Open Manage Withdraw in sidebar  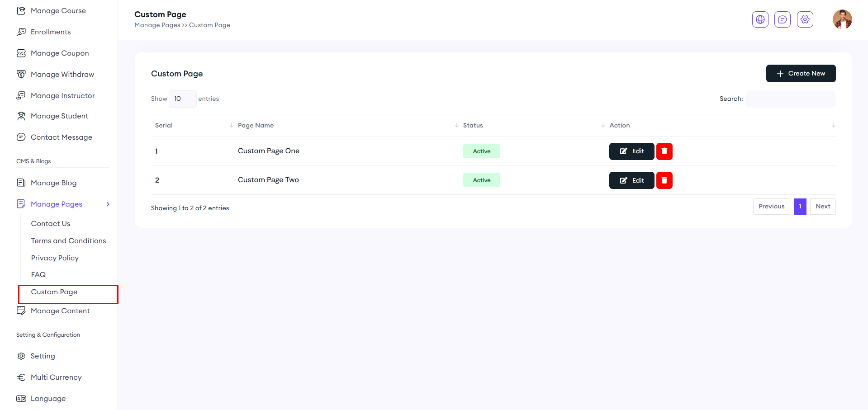point(62,75)
